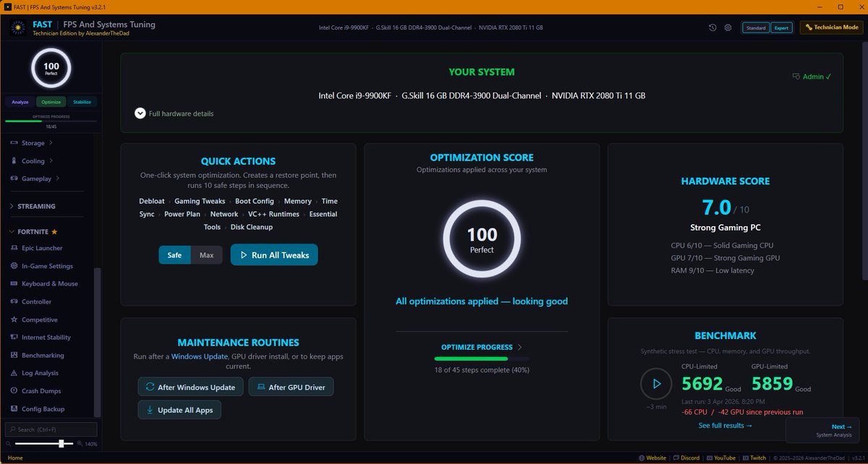The width and height of the screenshot is (868, 464).
Task: Run After Windows Update routine
Action: click(191, 387)
